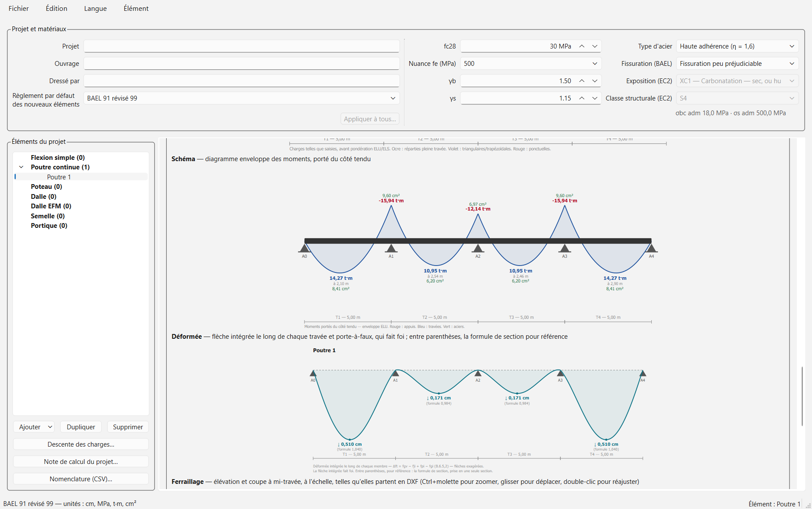Increase fc28 with the up arrow
This screenshot has height=509, width=812.
coord(582,46)
